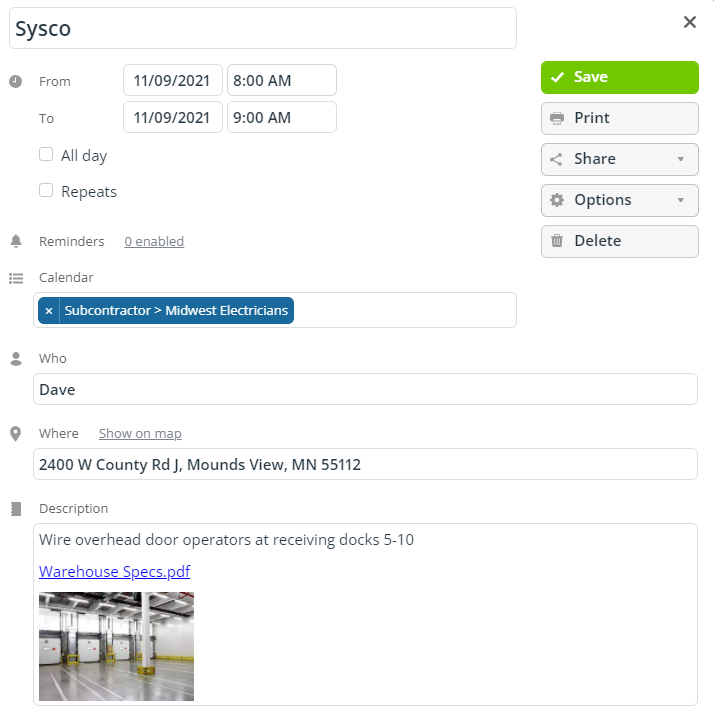
Task: Change the 9:00 AM end time
Action: pyautogui.click(x=282, y=117)
